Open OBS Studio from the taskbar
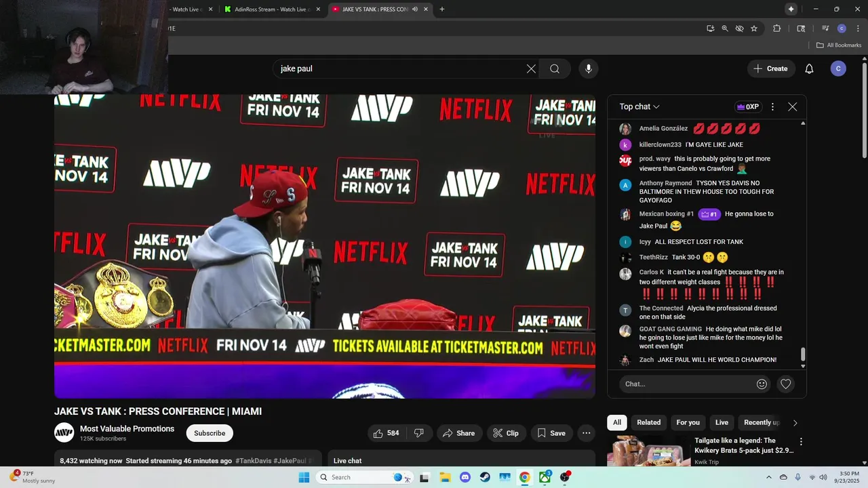This screenshot has width=868, height=488. pyautogui.click(x=565, y=477)
